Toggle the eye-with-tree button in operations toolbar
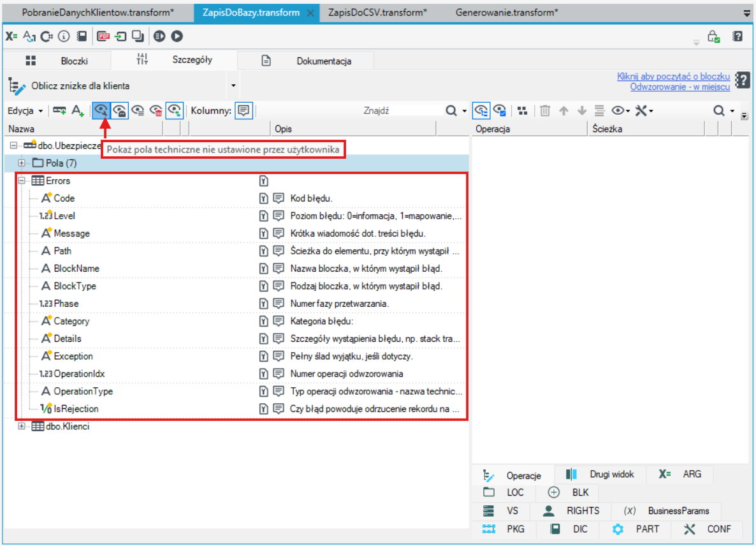Screen dimensions: 756x546 pyautogui.click(x=481, y=110)
